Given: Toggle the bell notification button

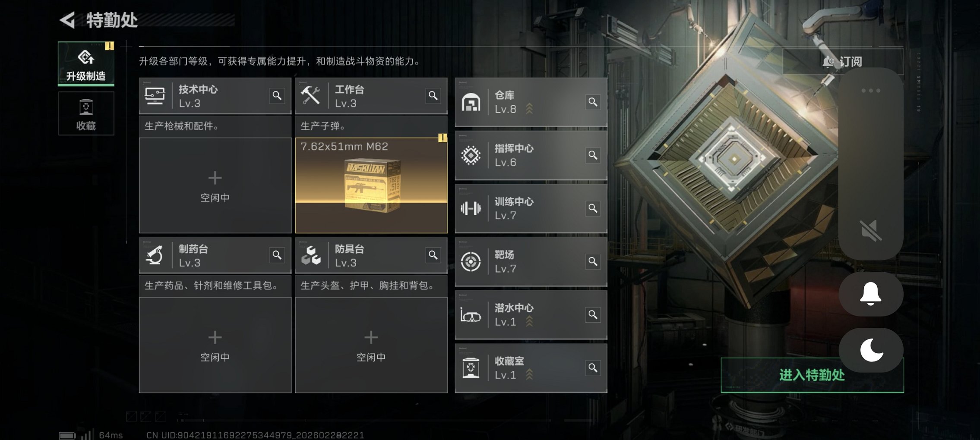Looking at the screenshot, I should (871, 294).
